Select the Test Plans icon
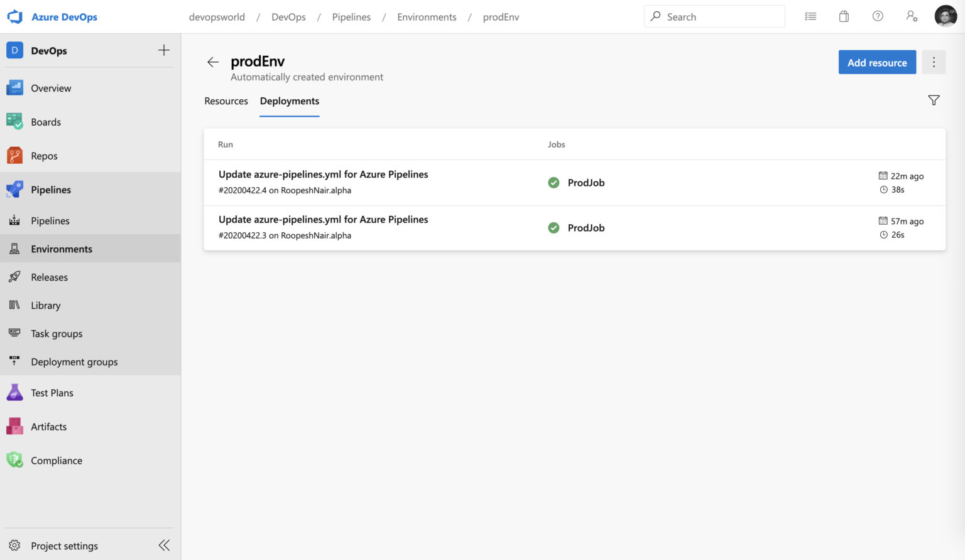 tap(14, 392)
